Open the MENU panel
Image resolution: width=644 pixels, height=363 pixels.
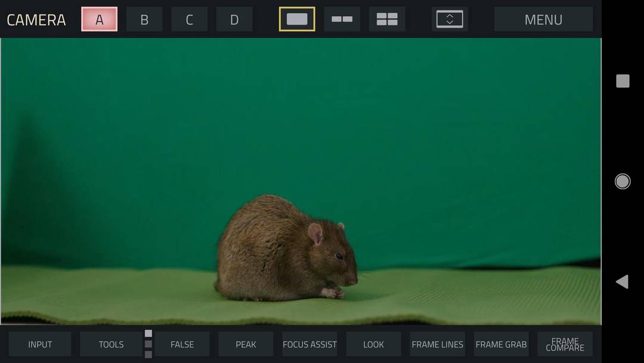[543, 19]
